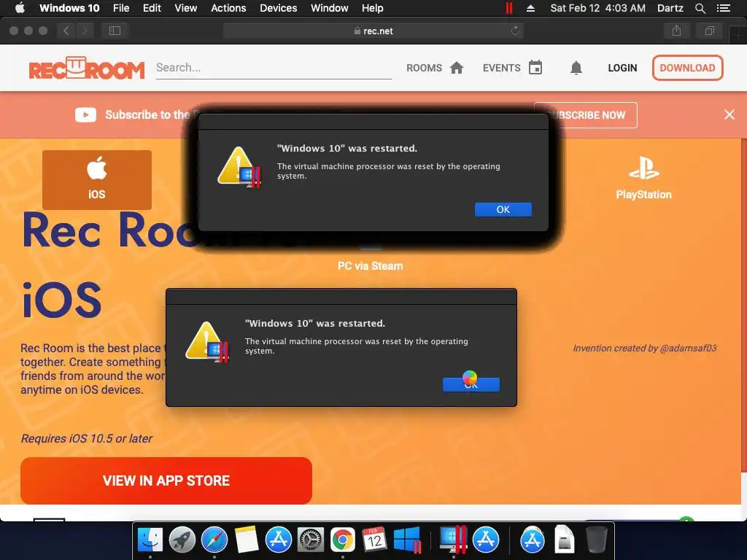The width and height of the screenshot is (747, 560).
Task: Open Safari compass icon in Dock
Action: coord(214,540)
